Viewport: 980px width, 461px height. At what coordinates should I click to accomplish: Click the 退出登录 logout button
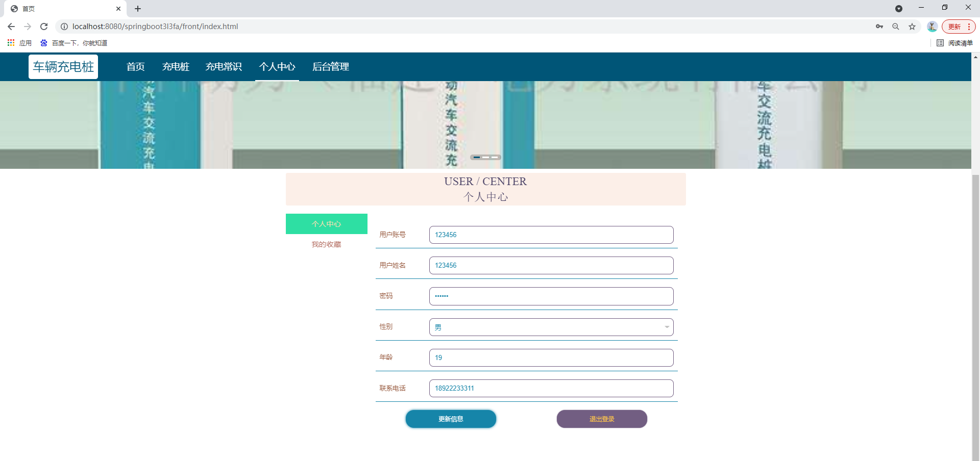point(602,419)
